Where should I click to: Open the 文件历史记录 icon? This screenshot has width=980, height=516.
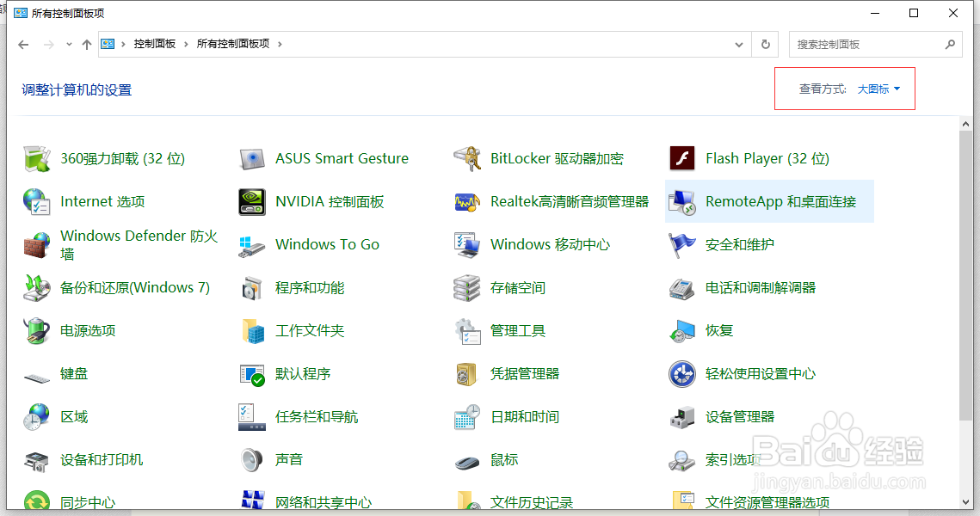point(467,501)
